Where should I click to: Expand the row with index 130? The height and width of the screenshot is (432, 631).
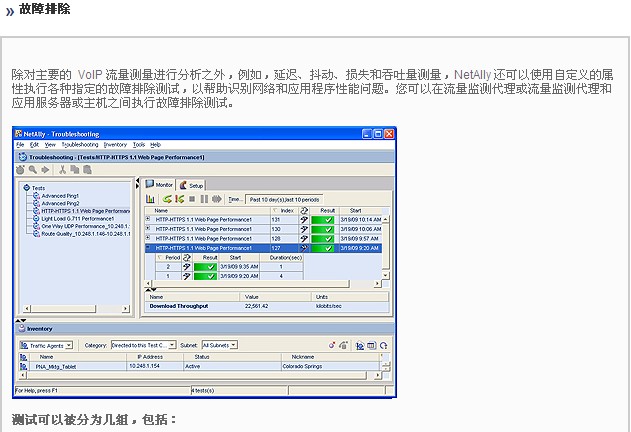[x=149, y=229]
